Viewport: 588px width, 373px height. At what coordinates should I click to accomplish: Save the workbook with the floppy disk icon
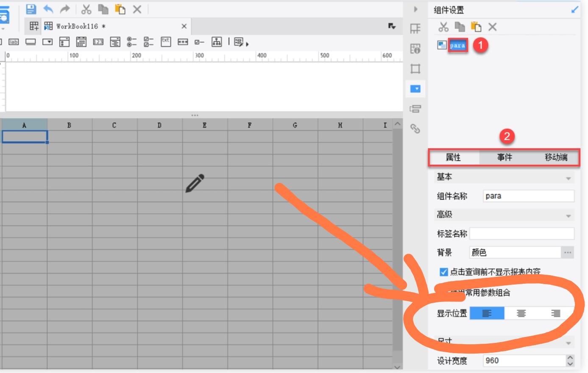pos(31,9)
